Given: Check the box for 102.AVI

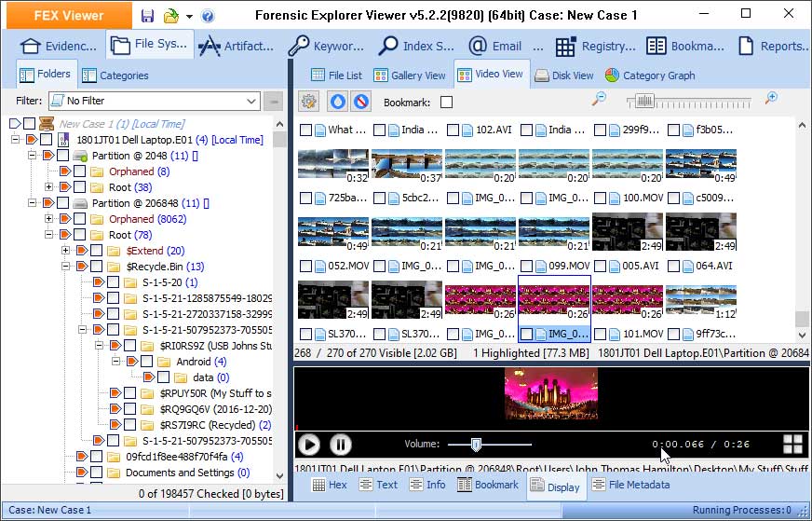Looking at the screenshot, I should (x=453, y=130).
